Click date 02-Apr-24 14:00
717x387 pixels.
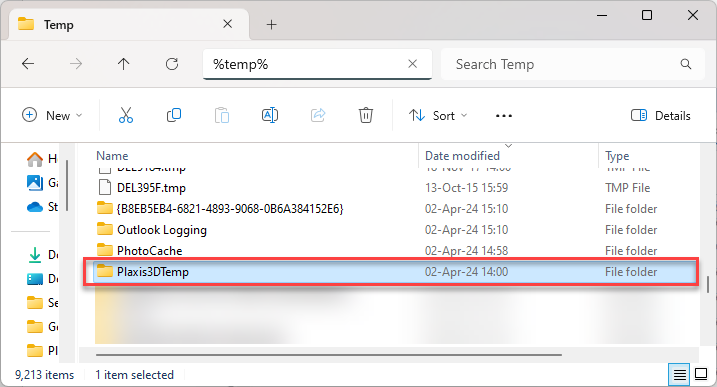[x=466, y=272]
